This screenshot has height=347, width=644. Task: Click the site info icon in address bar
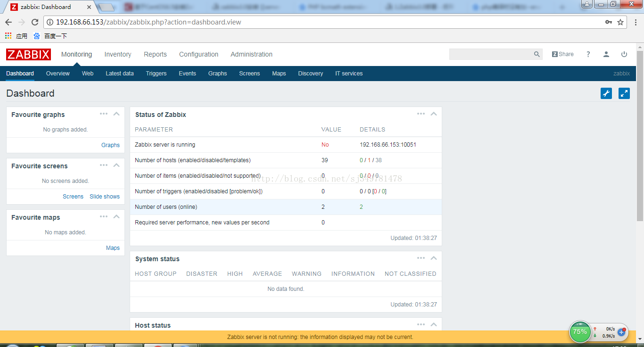coord(50,22)
